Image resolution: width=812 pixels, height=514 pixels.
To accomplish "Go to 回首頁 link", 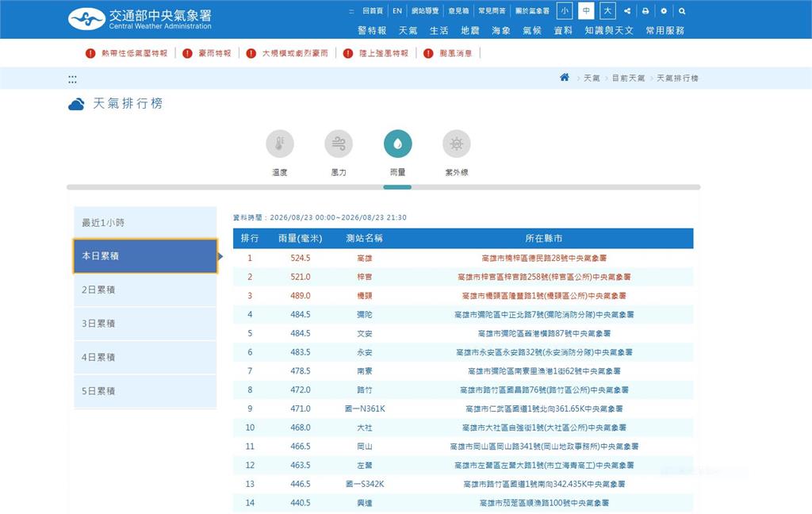I will click(x=373, y=11).
